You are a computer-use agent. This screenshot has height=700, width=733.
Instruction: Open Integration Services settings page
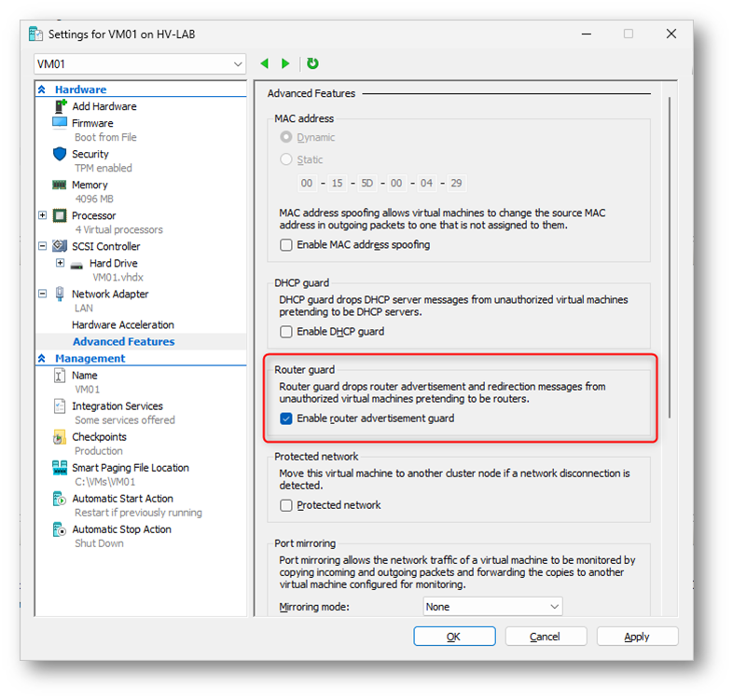pyautogui.click(x=118, y=406)
